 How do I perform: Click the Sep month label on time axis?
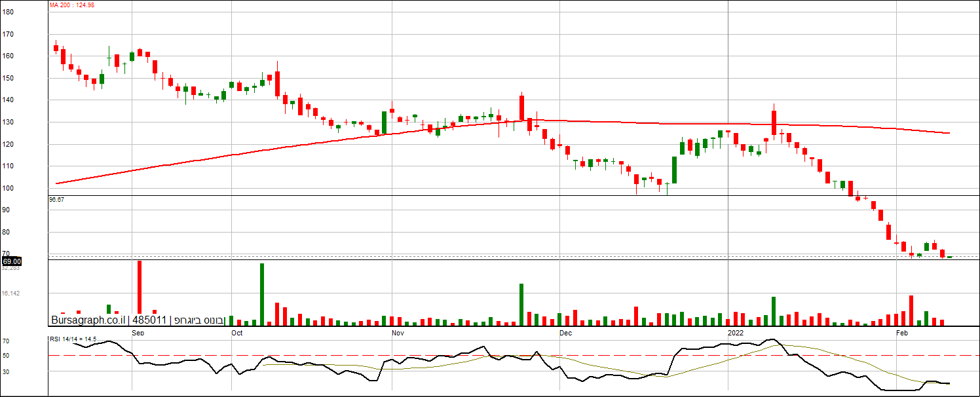pos(138,333)
